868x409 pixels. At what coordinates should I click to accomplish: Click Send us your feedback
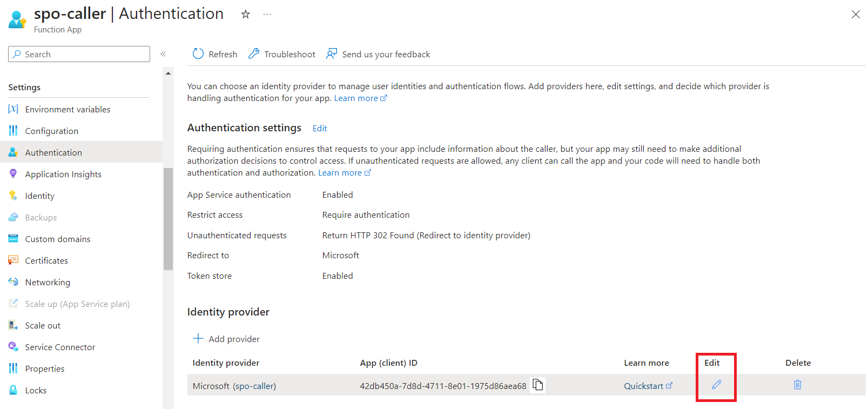(378, 54)
